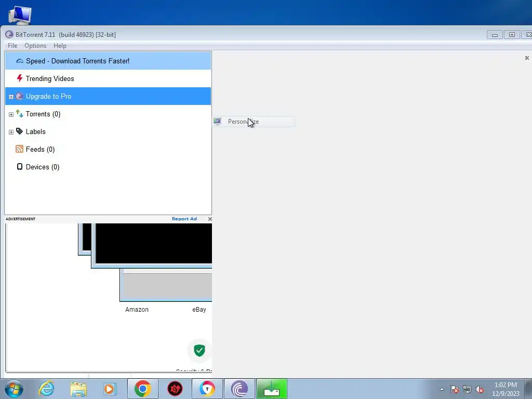Switch to BitTorrent taskbar button

point(240,389)
